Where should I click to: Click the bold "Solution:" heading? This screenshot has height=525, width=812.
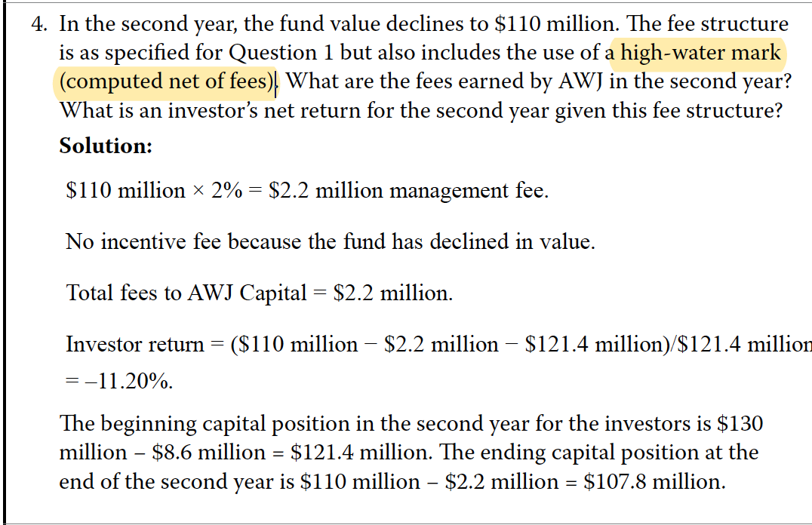click(106, 146)
